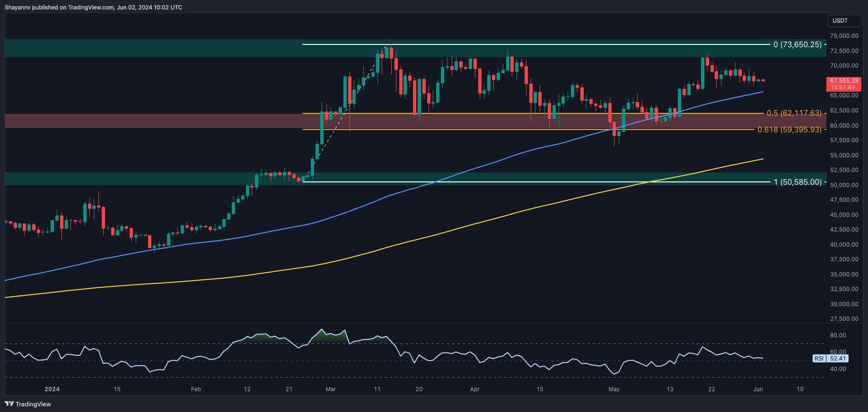Click the May label on the time axis
Viewport: 868px width, 412px height.
(x=614, y=389)
